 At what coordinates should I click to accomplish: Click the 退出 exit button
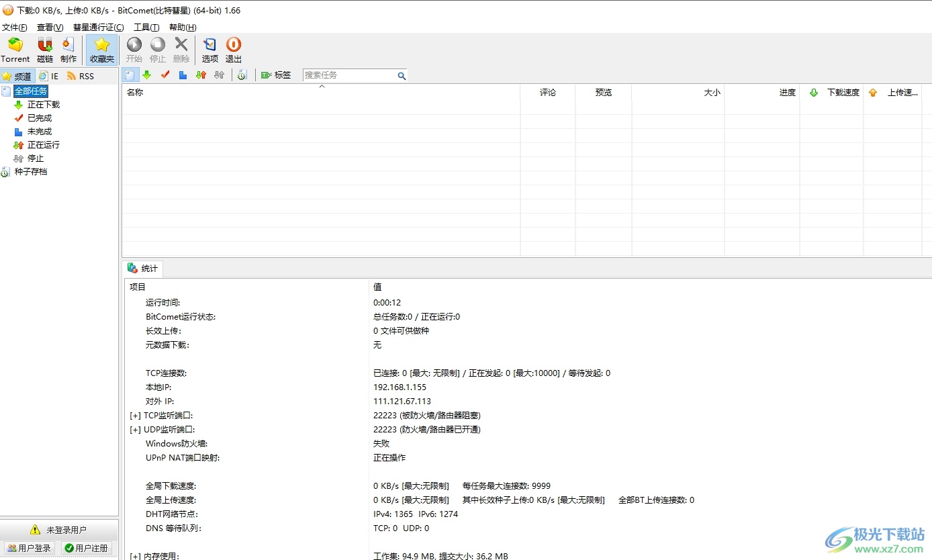[234, 50]
